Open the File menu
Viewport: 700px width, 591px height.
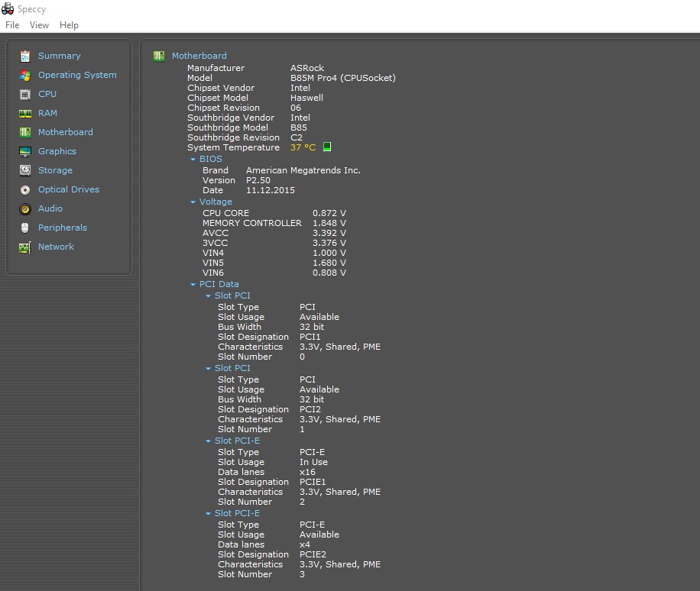[12, 25]
